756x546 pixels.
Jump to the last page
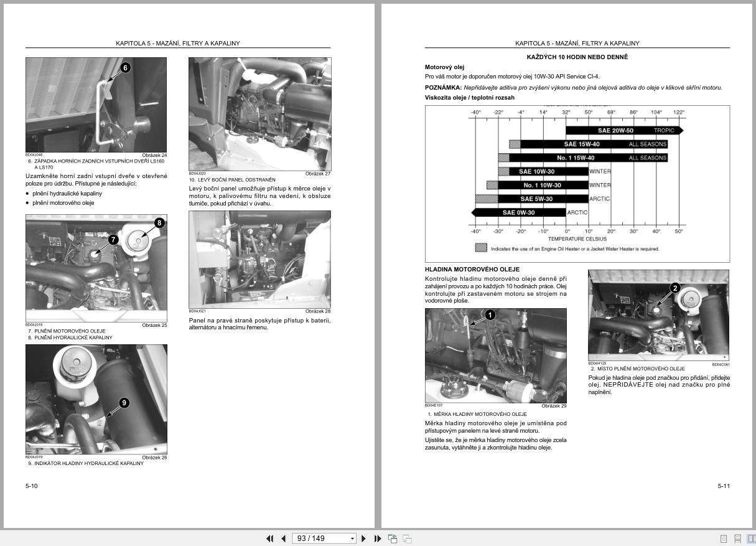click(x=378, y=539)
